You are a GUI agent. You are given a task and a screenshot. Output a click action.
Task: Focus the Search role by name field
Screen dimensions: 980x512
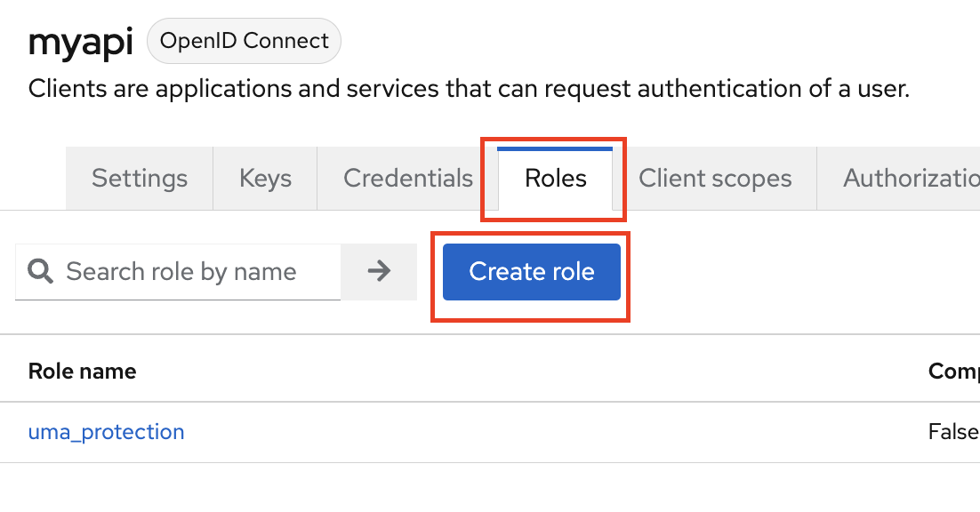tap(191, 271)
